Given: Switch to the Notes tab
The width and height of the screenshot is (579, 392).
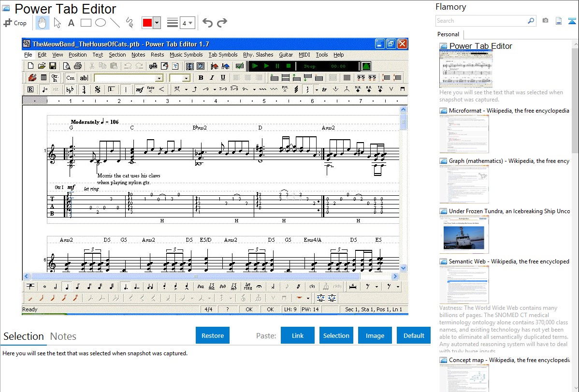Looking at the screenshot, I should 63,336.
